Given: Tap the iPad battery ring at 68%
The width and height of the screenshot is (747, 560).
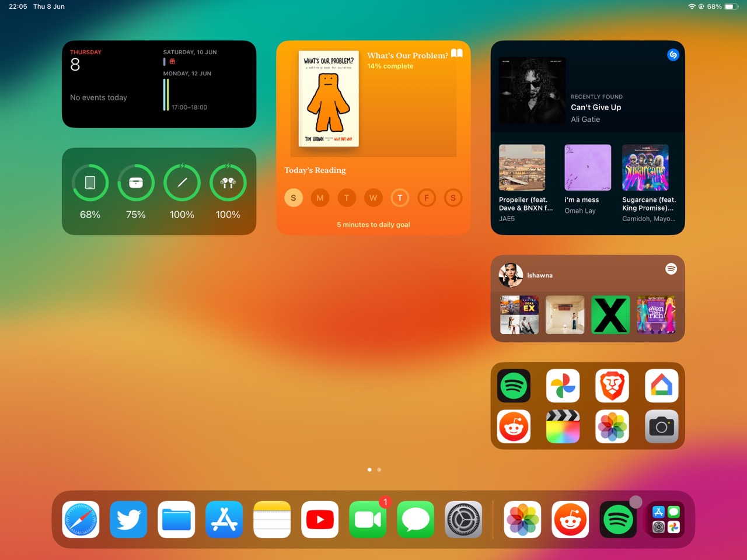Looking at the screenshot, I should 90,183.
